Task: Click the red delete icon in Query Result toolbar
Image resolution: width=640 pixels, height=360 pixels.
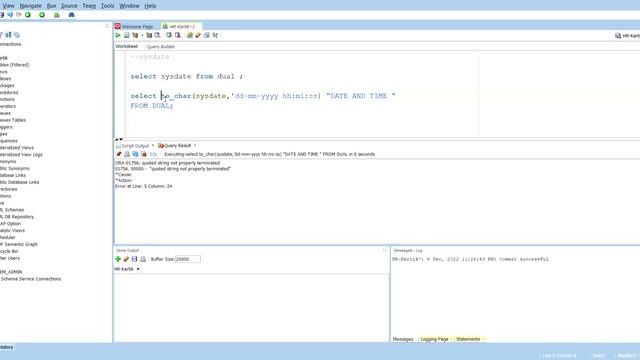Action: [x=144, y=154]
